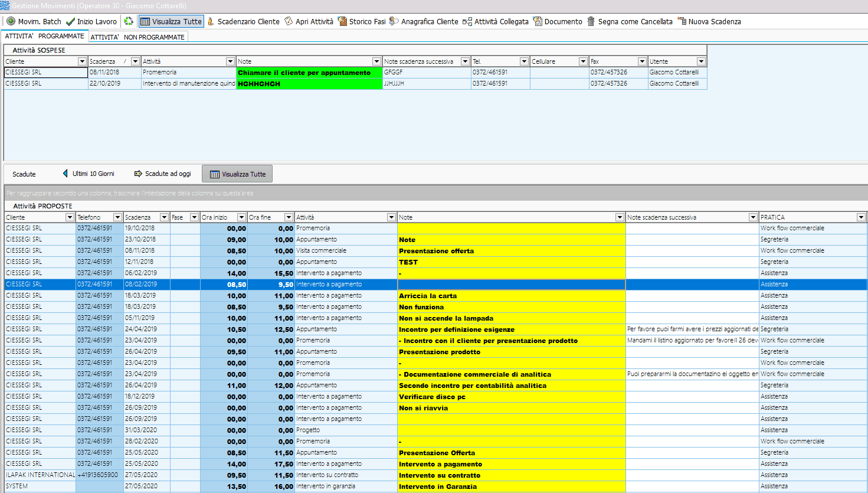Click the 'Per favore puoi farmi avere' note
This screenshot has width=868, height=493.
pyautogui.click(x=692, y=329)
